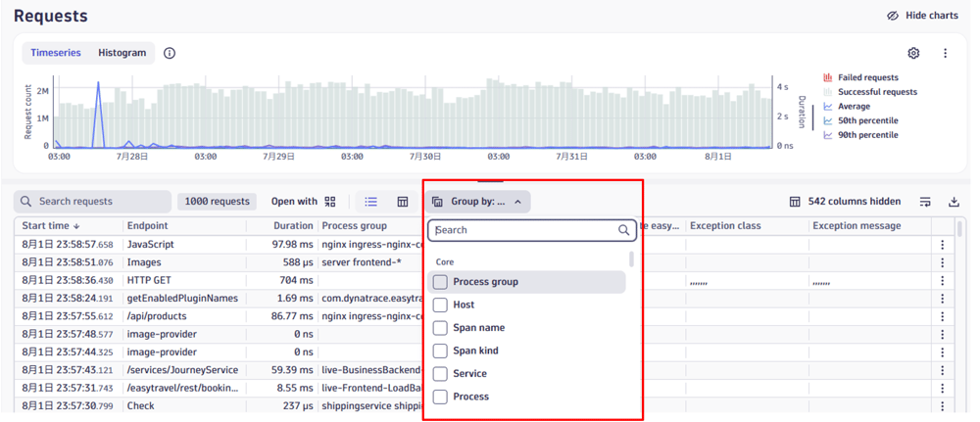This screenshot has height=422, width=980.
Task: Select the Timeseries tab
Action: pyautogui.click(x=56, y=53)
